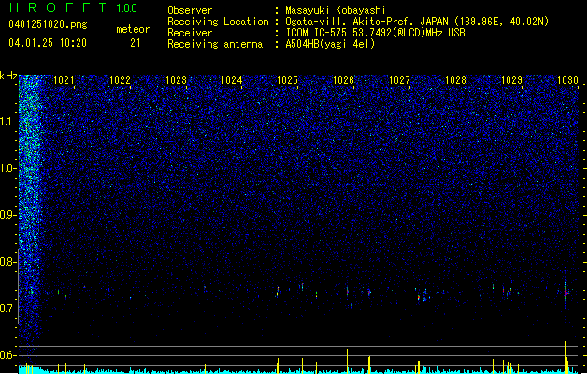Select the version number 1.0.0
Viewport: 588px width, 374px height.
[126, 7]
